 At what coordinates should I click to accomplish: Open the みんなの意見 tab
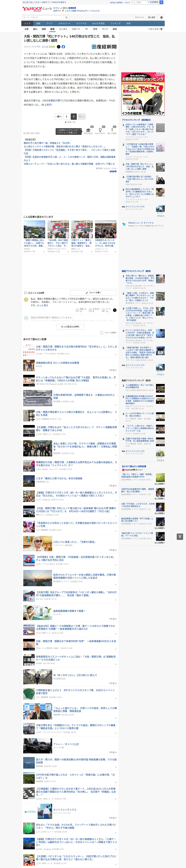pyautogui.click(x=98, y=24)
